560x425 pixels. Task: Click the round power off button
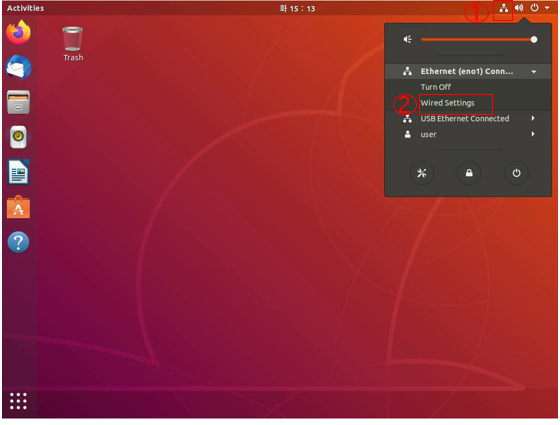tap(516, 173)
